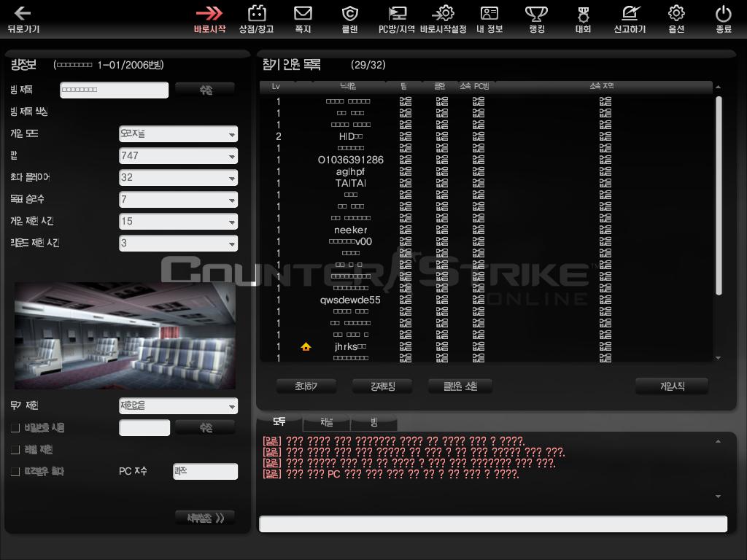
Task: Open the game mode dropdown showing 오리지널
Action: 178,134
